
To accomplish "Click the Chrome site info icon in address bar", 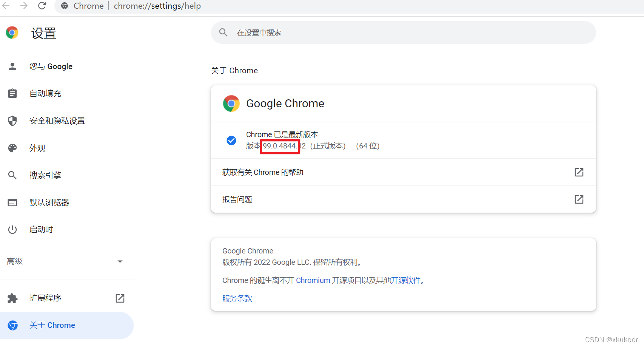I will [x=65, y=6].
